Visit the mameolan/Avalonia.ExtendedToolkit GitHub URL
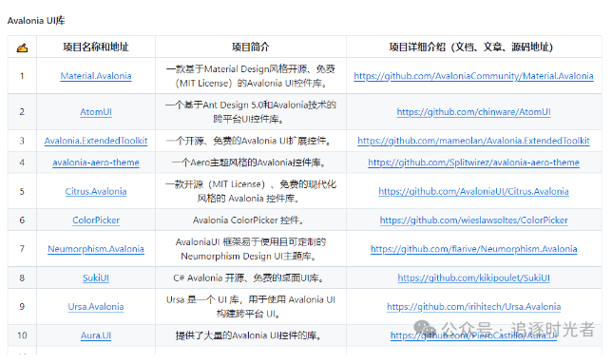 tap(473, 141)
